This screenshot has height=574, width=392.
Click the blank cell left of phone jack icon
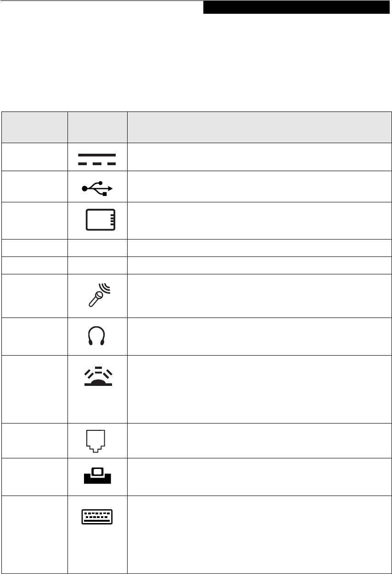point(34,440)
